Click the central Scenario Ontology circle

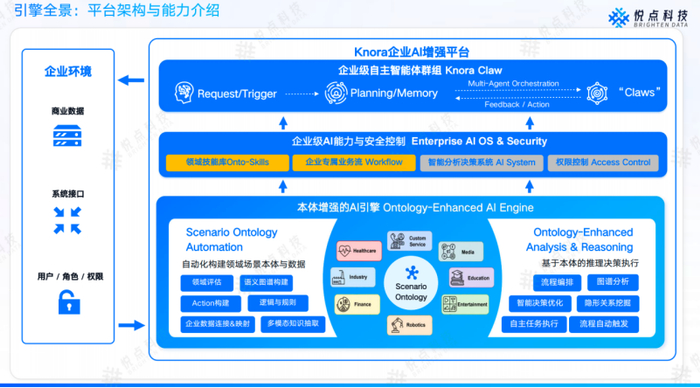pos(411,284)
